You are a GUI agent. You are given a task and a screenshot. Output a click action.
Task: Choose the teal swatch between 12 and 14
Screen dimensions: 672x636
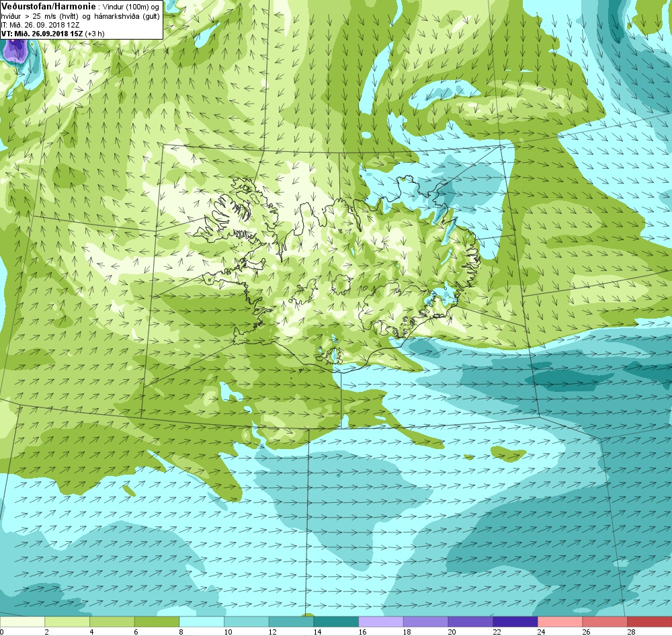click(291, 622)
